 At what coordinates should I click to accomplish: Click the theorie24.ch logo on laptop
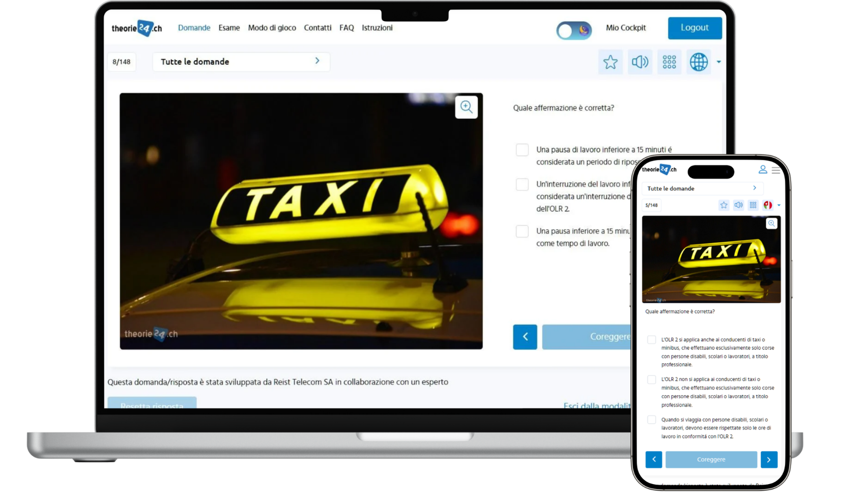pos(137,28)
